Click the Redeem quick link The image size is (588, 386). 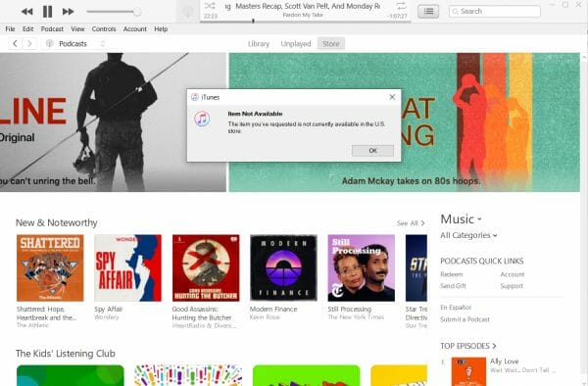pos(452,274)
